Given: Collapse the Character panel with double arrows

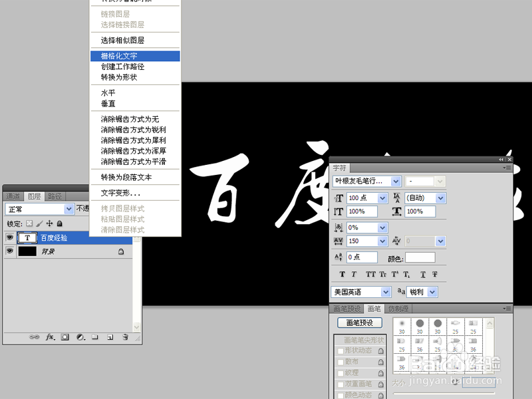Looking at the screenshot, I should point(501,159).
